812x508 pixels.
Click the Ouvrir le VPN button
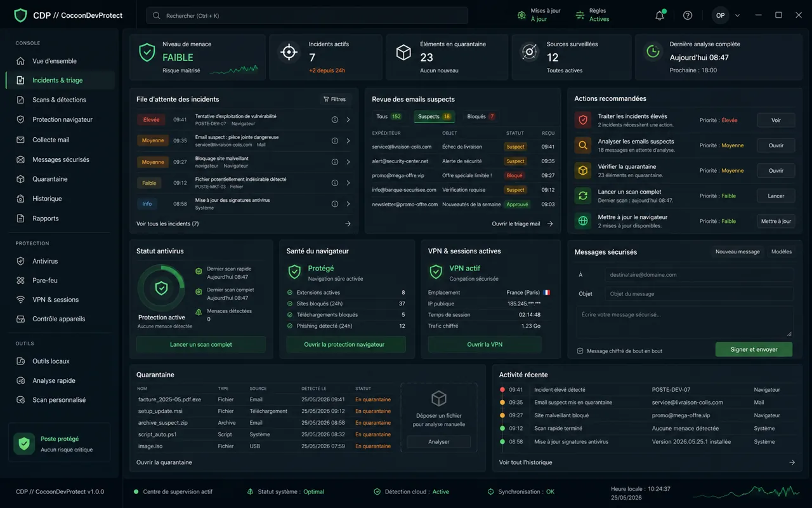(485, 344)
